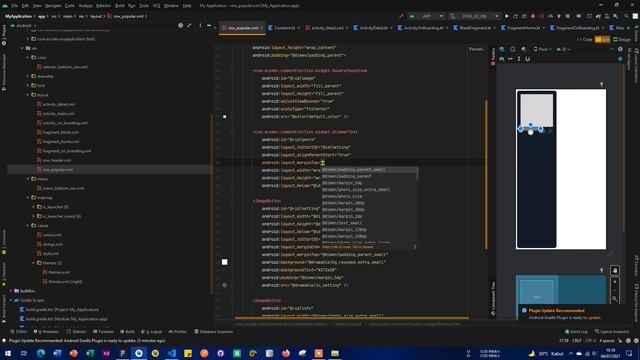Click white color gutter swatch near default_color
This screenshot has width=640, height=360.
pos(224,116)
